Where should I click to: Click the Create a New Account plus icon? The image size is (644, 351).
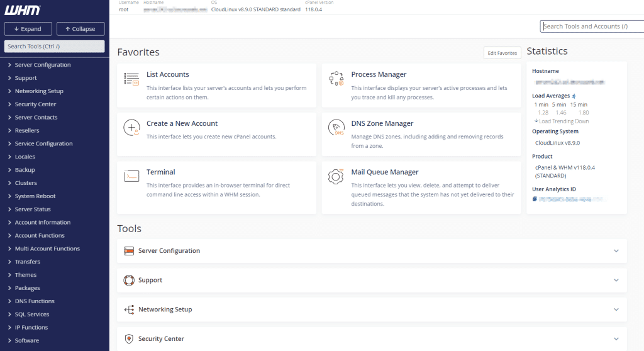coord(131,128)
